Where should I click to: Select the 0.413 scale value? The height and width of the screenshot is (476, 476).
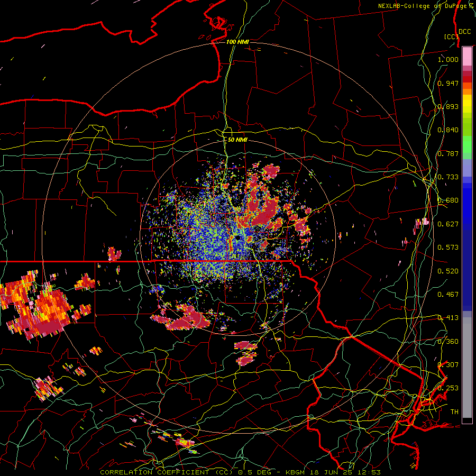coord(448,318)
